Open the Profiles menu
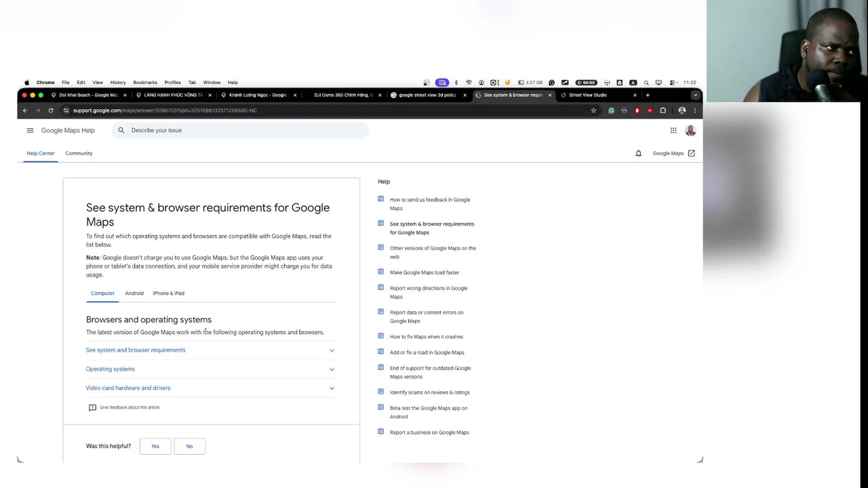868x488 pixels. coord(173,83)
